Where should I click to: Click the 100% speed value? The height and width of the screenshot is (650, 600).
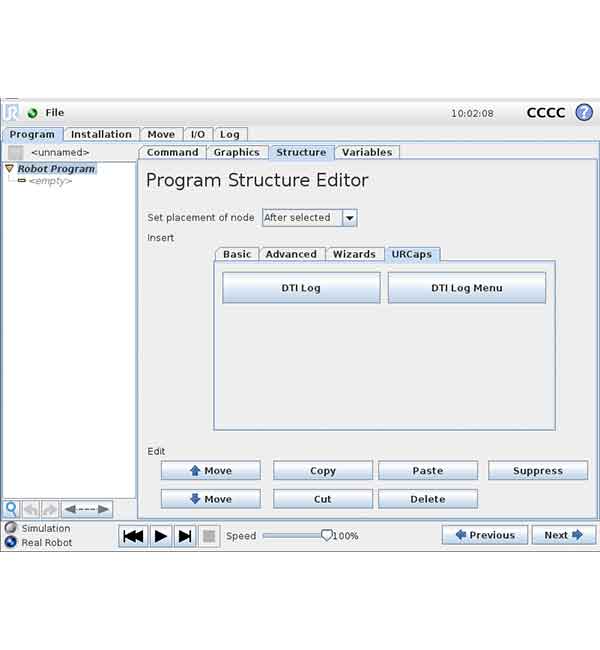[346, 536]
